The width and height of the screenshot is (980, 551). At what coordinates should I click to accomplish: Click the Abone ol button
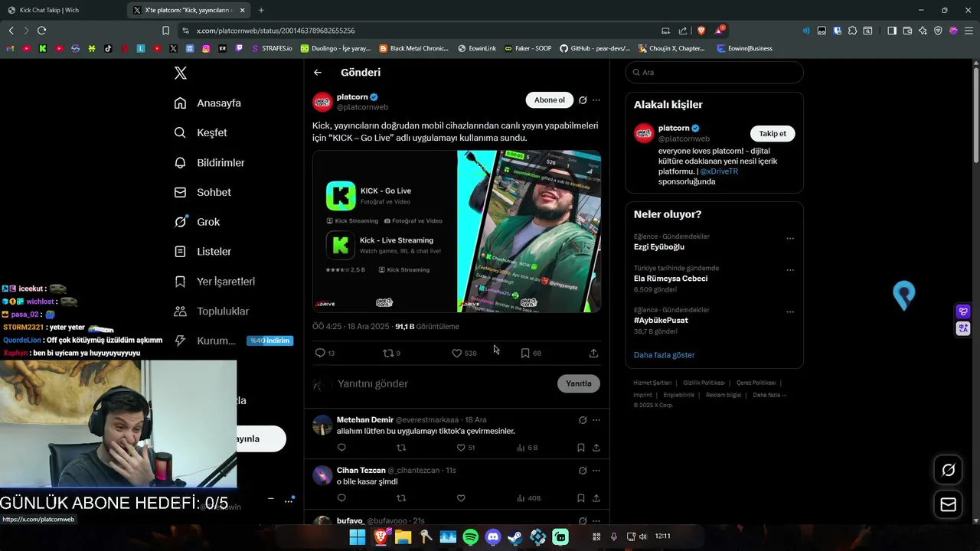(549, 100)
